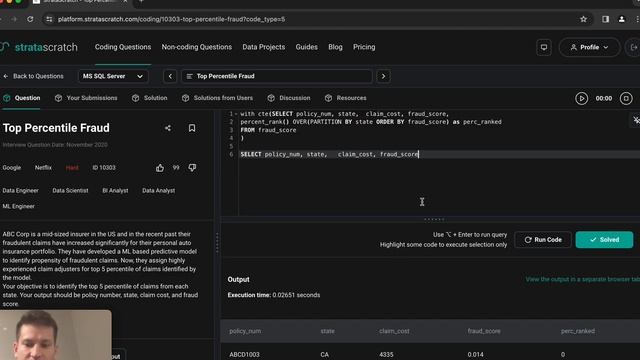Screen dimensions: 640x360
Task: Select the ABCD1003 policy cell
Action: click(244, 355)
